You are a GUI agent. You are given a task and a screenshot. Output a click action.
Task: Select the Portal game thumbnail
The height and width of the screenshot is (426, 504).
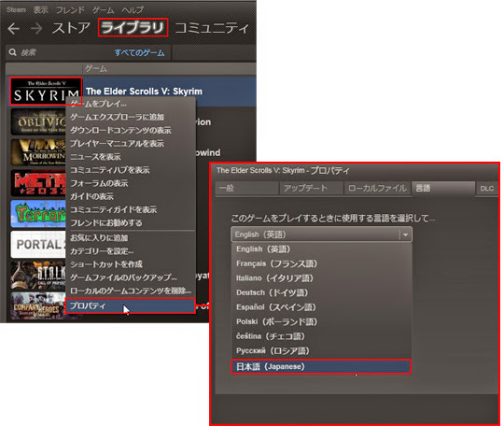[x=38, y=245]
